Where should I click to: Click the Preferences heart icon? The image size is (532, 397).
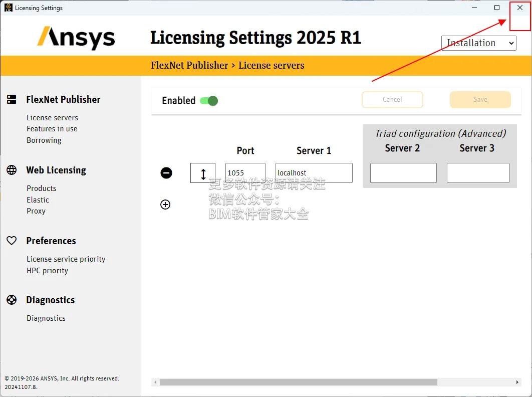[x=12, y=241]
